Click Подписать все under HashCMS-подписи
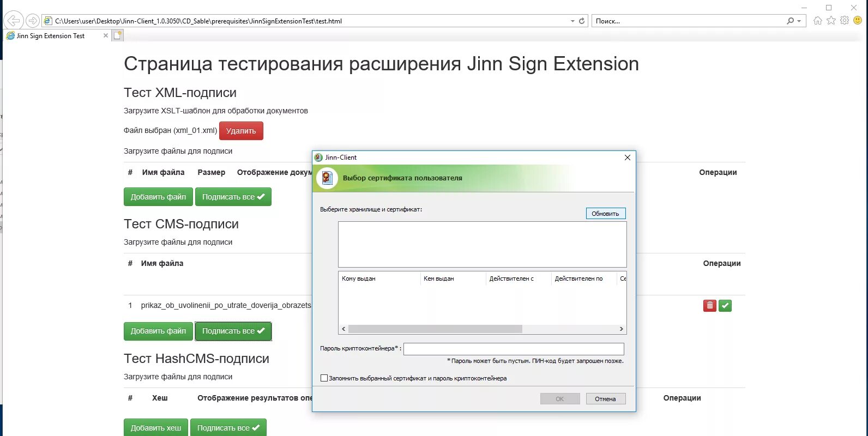 pos(228,427)
